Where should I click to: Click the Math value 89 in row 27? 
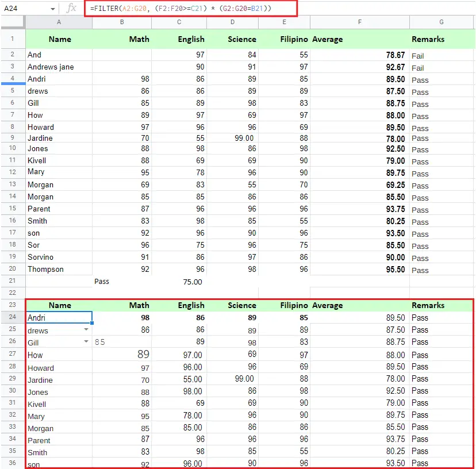click(122, 354)
